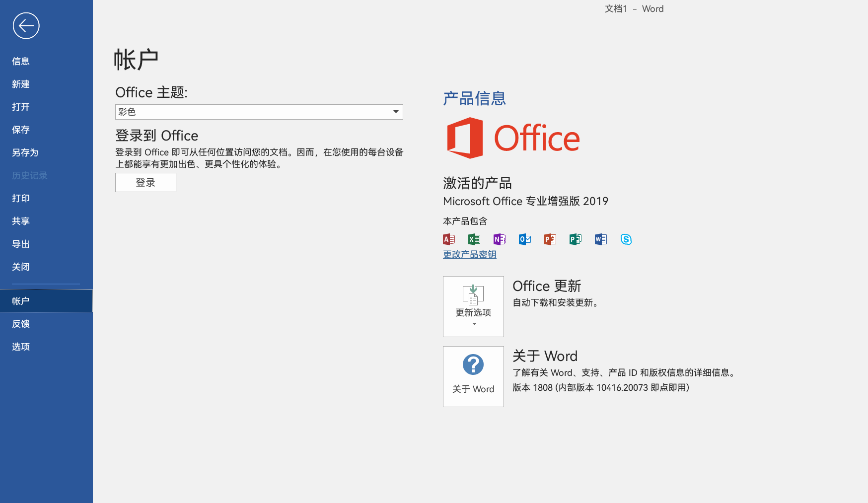This screenshot has width=868, height=503.
Task: Open 选项 from the sidebar
Action: coord(21,347)
